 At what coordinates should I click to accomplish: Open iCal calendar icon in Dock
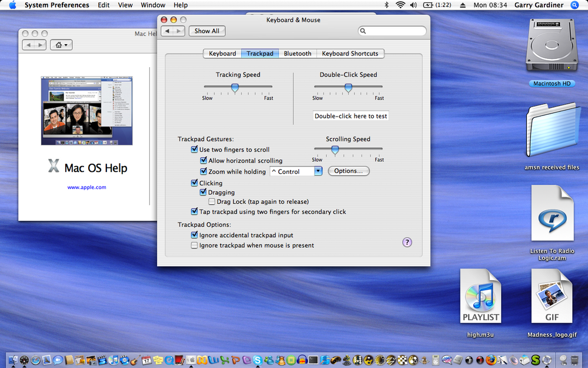point(146,360)
